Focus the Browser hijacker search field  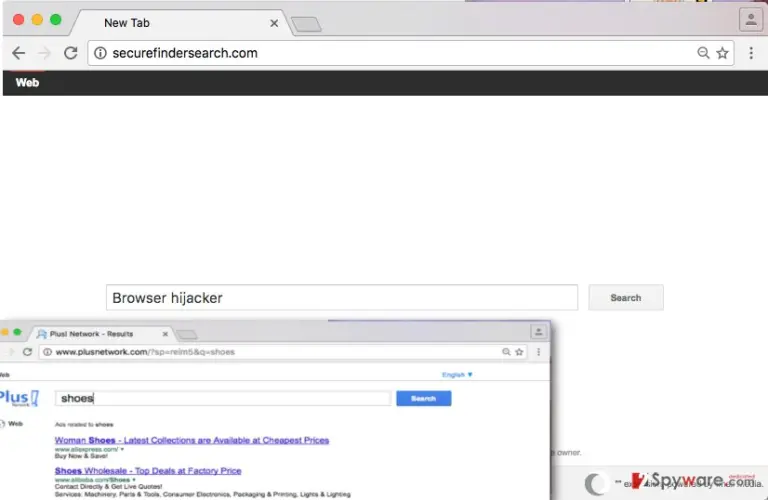(342, 297)
